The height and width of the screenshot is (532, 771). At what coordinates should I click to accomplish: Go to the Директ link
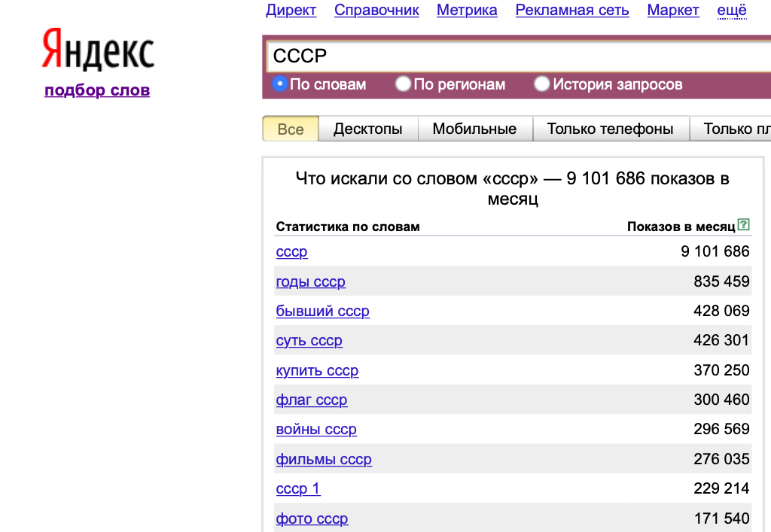(291, 11)
